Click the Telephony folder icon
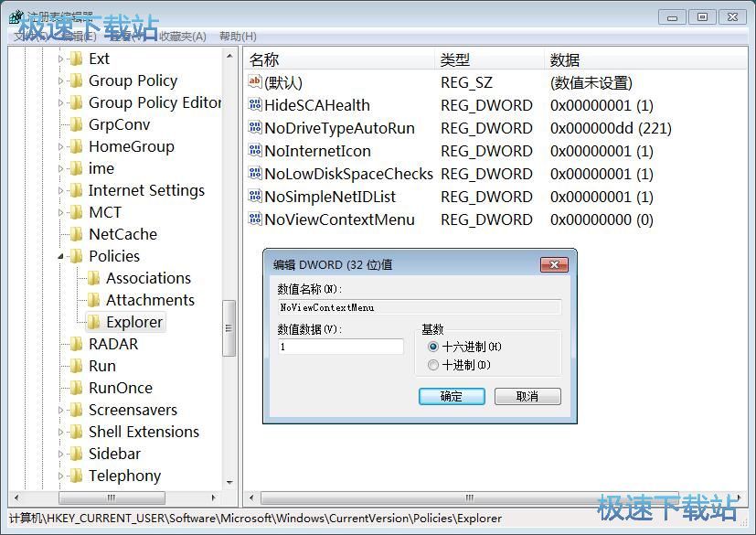Image resolution: width=756 pixels, height=535 pixels. tap(76, 476)
